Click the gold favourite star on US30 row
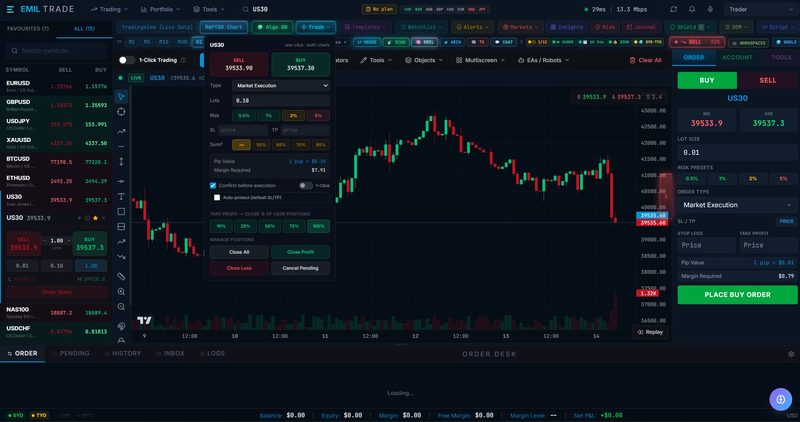This screenshot has height=422, width=800. point(95,218)
